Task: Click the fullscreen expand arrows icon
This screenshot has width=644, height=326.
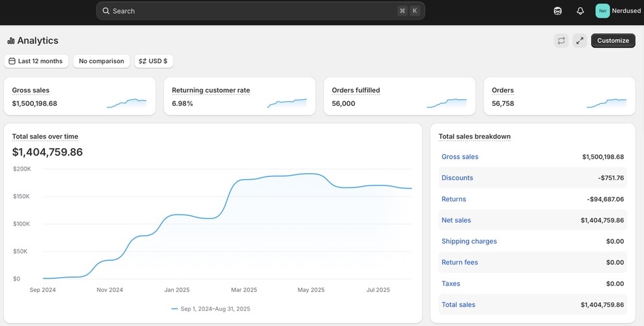Action: (x=579, y=41)
